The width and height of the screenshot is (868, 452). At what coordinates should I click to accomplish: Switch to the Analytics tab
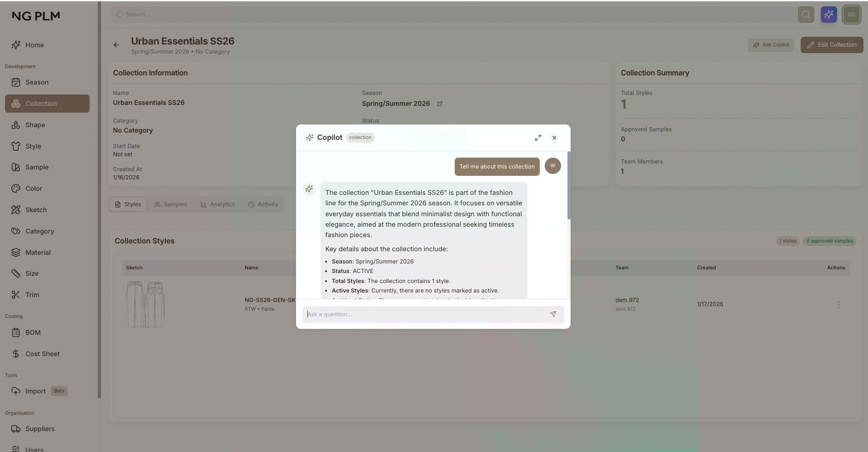pyautogui.click(x=218, y=204)
